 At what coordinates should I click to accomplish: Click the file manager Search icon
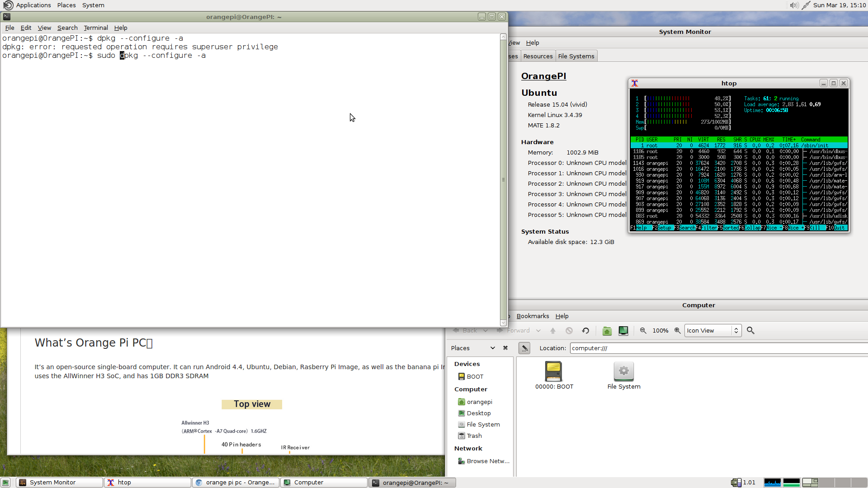tap(750, 330)
